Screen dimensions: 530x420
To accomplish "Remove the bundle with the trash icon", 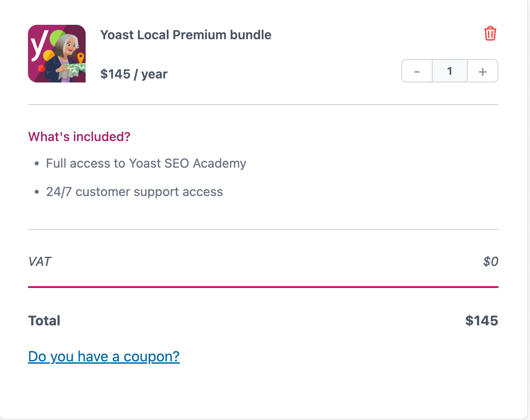I will [490, 34].
